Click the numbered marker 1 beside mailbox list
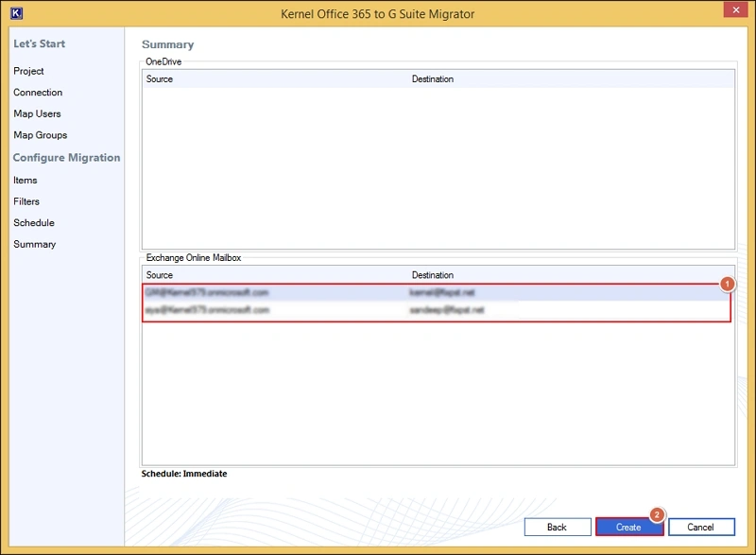The height and width of the screenshot is (555, 756). [728, 284]
